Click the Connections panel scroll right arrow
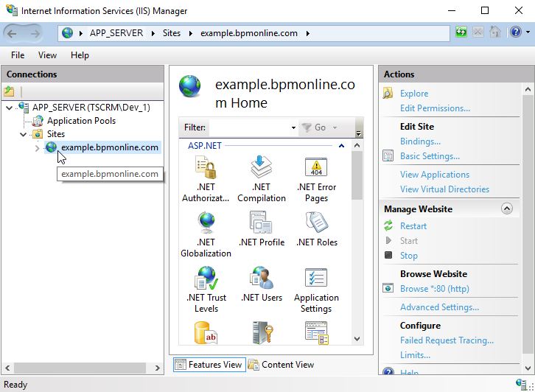Viewport: 535px width, 392px height. (157, 368)
